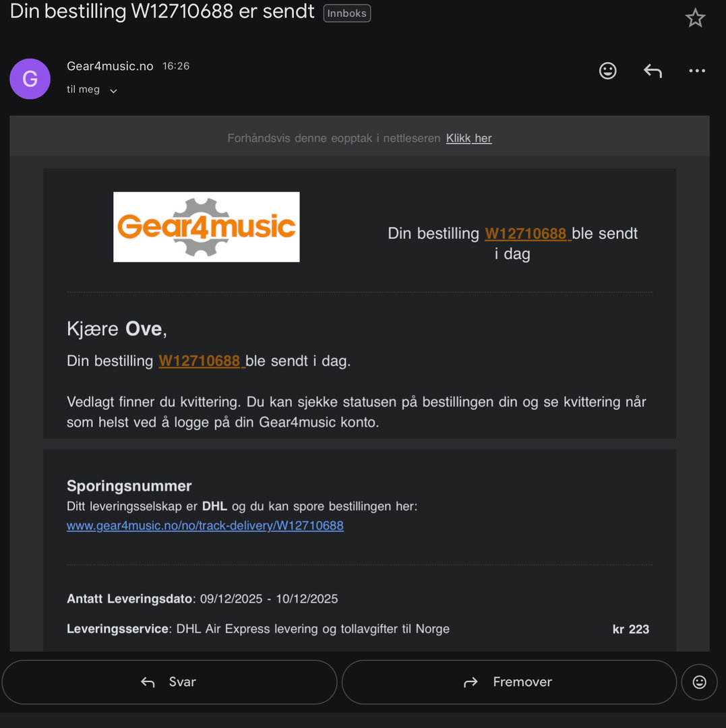Open the emoji button beside Fremover
The image size is (726, 728).
click(700, 682)
